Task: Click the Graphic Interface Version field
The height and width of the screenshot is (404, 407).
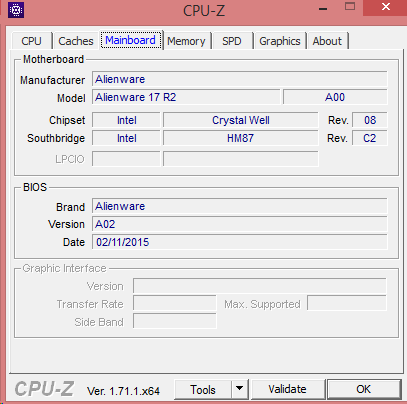Action: tap(260, 286)
